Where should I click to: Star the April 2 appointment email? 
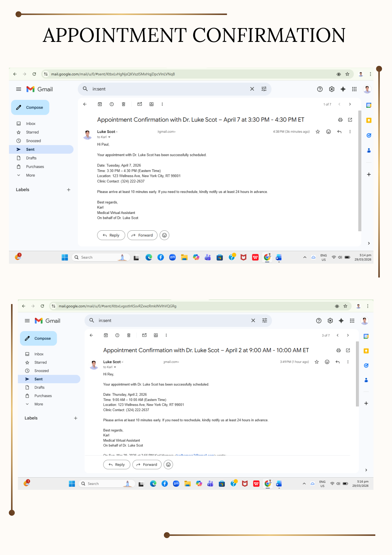click(x=317, y=362)
